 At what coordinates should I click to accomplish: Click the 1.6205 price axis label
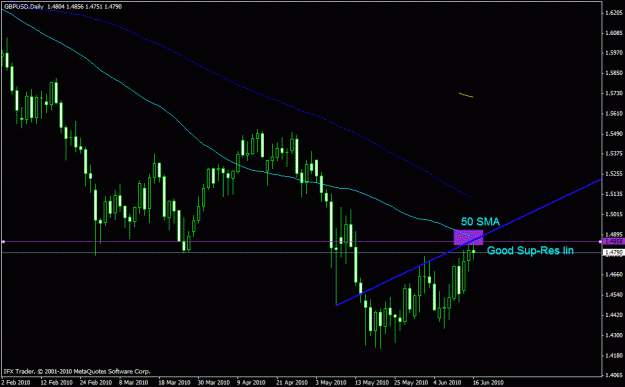pos(614,13)
